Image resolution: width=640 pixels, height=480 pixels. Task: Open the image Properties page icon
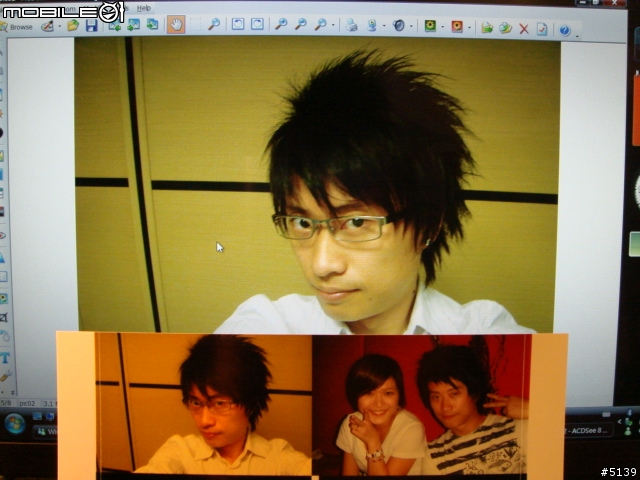click(542, 29)
